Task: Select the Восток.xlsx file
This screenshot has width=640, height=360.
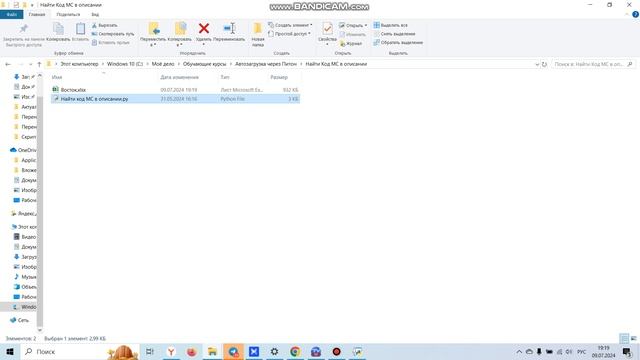Action: (175, 90)
